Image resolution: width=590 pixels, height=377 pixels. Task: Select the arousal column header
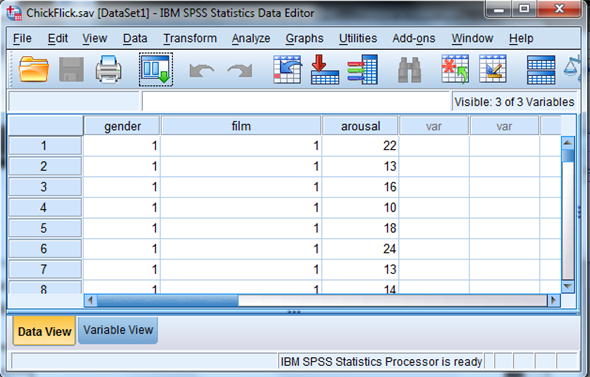[360, 126]
